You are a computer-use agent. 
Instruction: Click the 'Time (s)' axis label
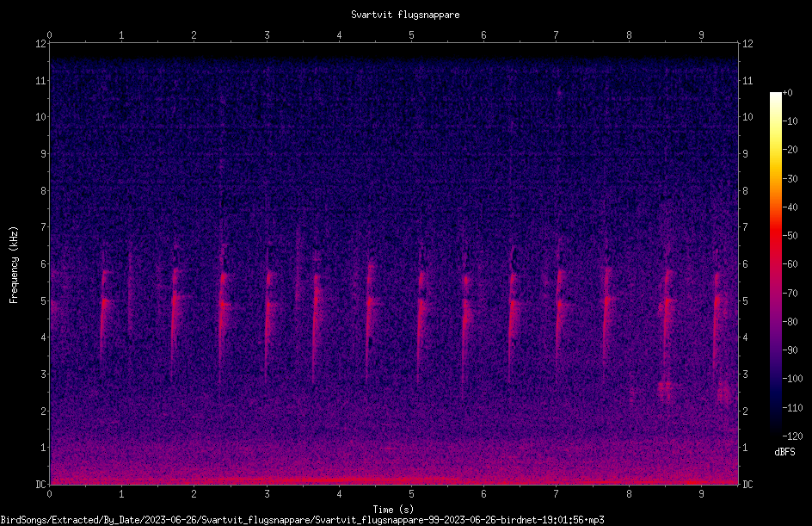pos(393,510)
